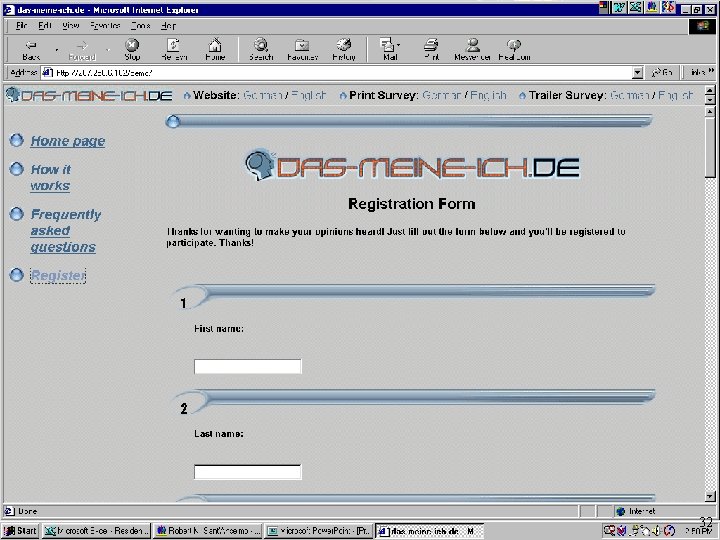Open the Favorites menu
Viewport: 720px width, 540px height.
tap(105, 26)
